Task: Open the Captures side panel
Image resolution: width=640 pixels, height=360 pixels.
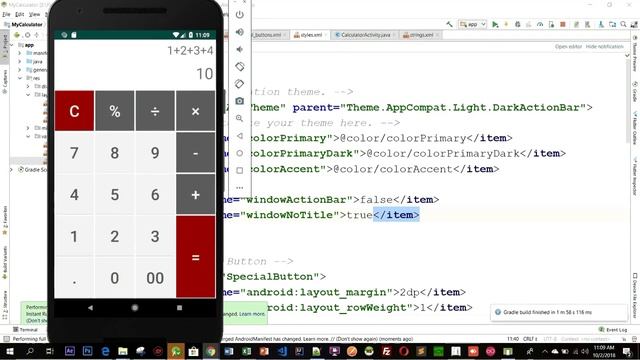Action: tap(5, 82)
